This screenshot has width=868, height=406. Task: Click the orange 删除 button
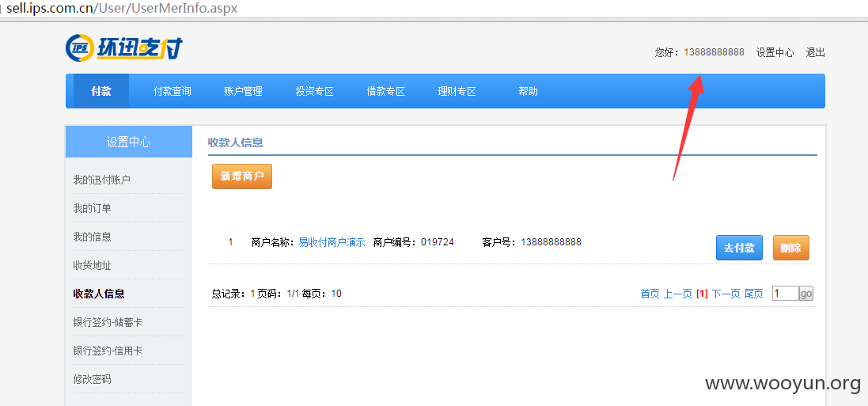click(791, 248)
